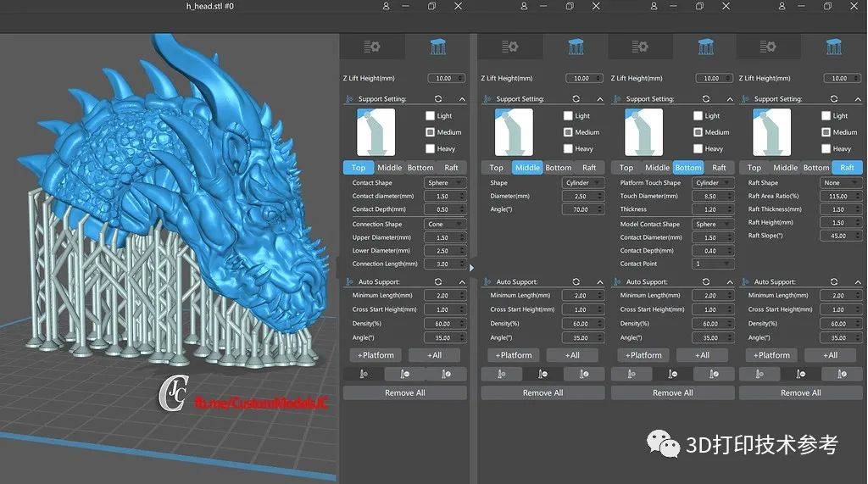The width and height of the screenshot is (868, 484).
Task: Open the settings tab icon in the Top-tab panel
Action: point(371,47)
